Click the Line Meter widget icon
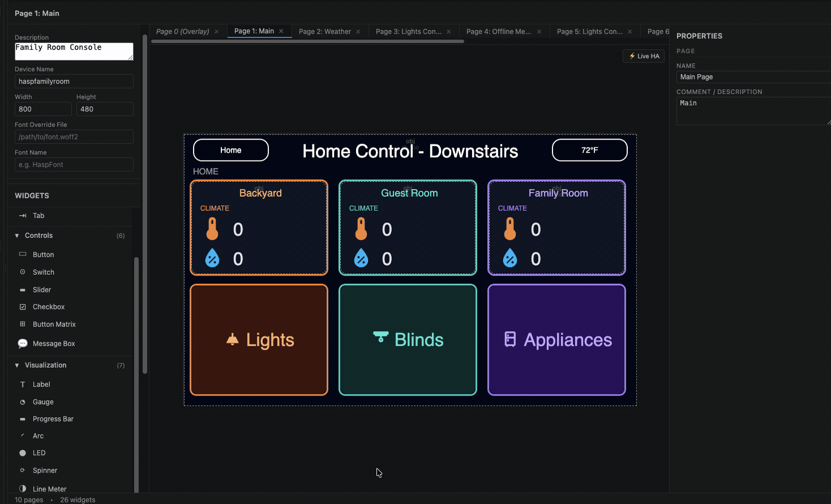 coord(23,488)
